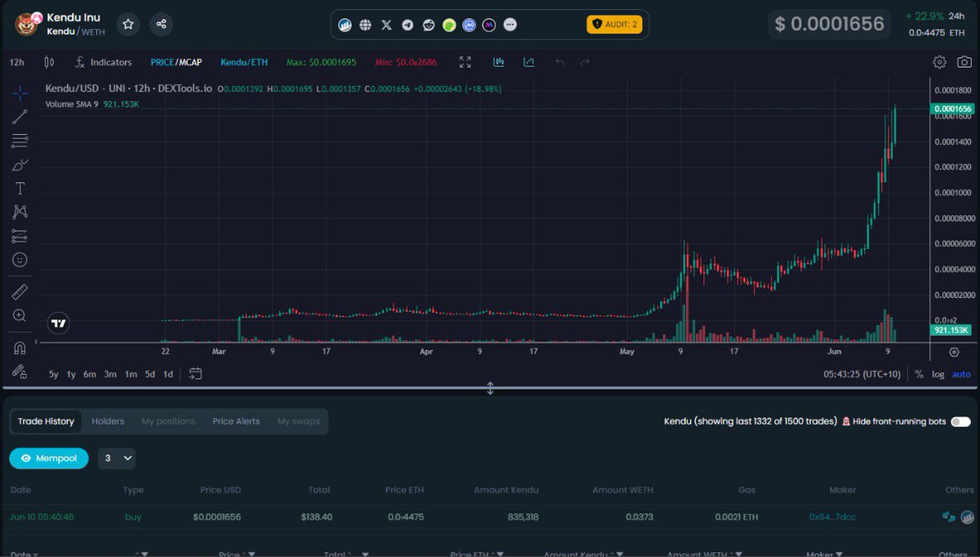Screen dimensions: 980x557
Task: Switch to the My positions tab
Action: (168, 421)
